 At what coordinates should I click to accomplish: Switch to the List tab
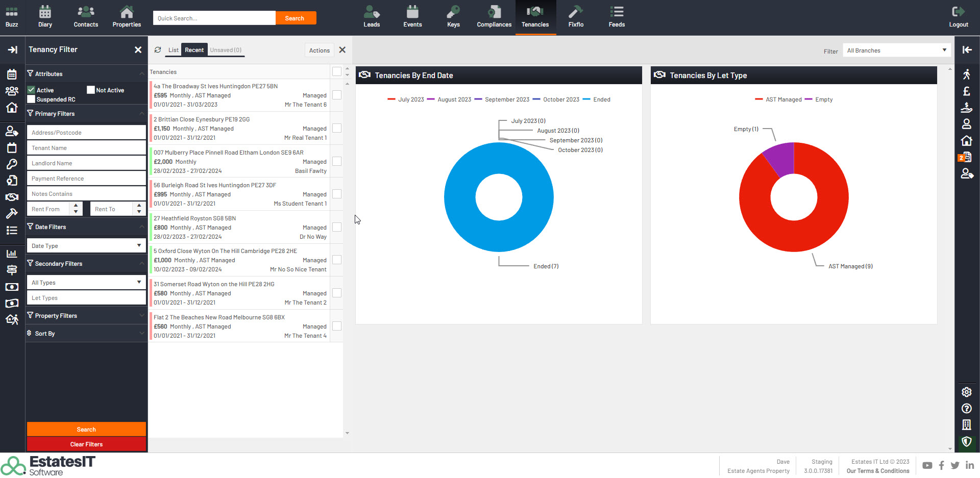click(174, 50)
